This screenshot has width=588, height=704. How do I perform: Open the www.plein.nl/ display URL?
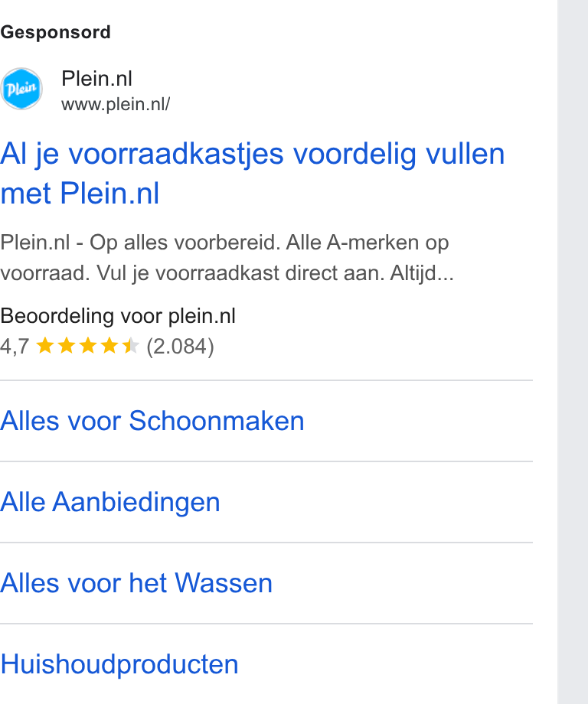116,104
